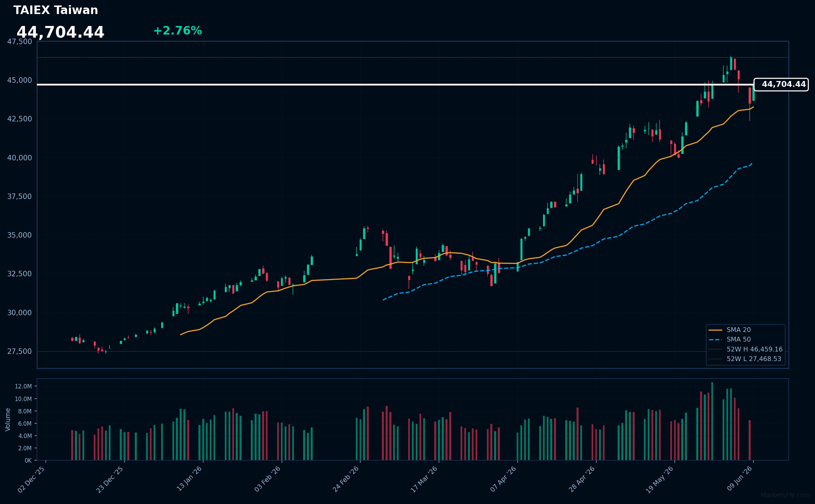Click the 2.0M volume axis label
815x504 pixels.
(25, 448)
